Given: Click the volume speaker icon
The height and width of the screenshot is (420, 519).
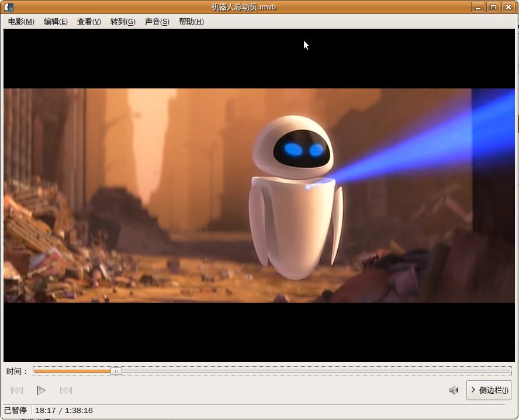Looking at the screenshot, I should point(454,390).
